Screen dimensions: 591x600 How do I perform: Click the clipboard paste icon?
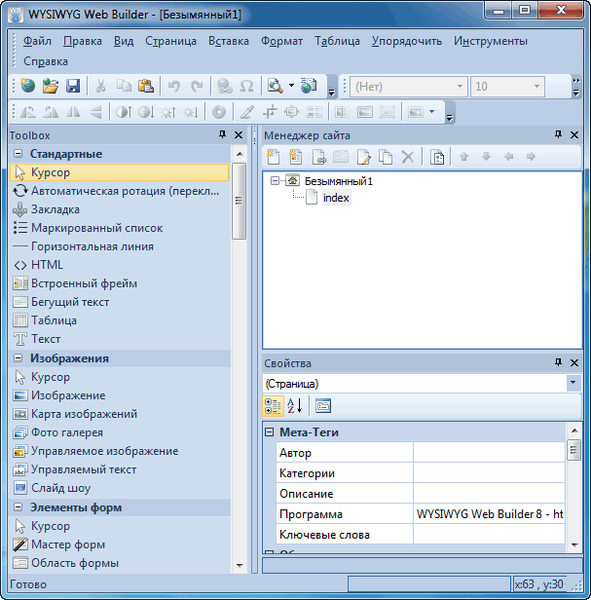click(146, 86)
